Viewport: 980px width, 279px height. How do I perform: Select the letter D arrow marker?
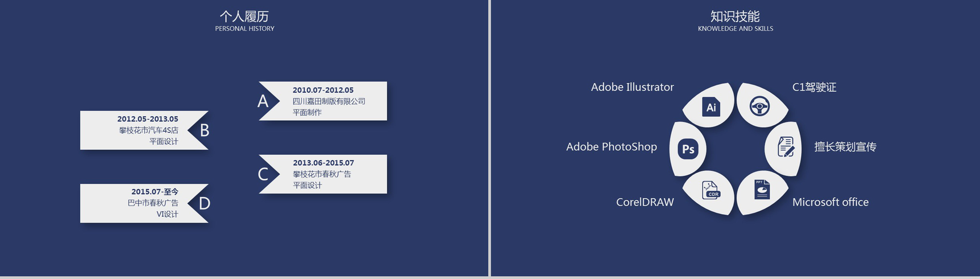204,203
